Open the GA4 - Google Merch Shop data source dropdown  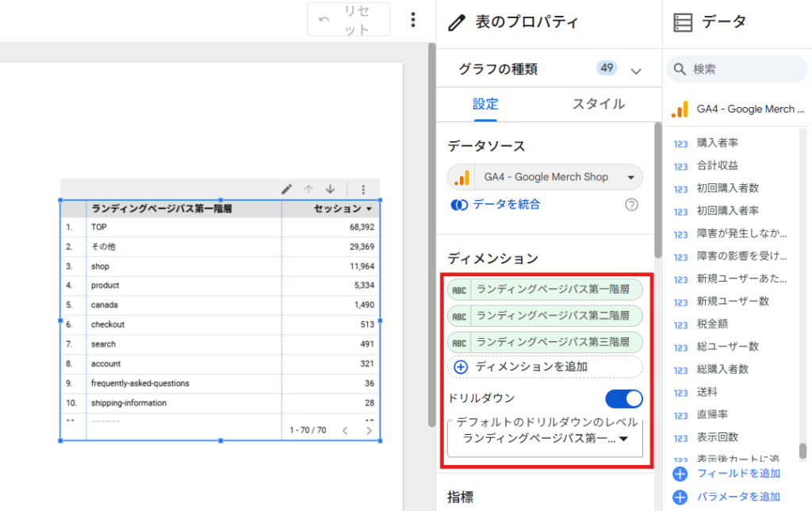(x=630, y=176)
